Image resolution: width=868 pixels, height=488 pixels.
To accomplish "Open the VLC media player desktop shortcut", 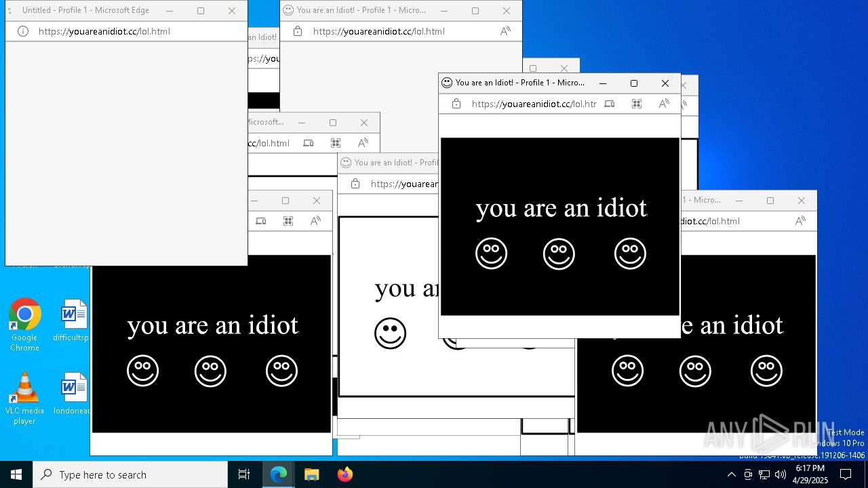I will tap(24, 399).
